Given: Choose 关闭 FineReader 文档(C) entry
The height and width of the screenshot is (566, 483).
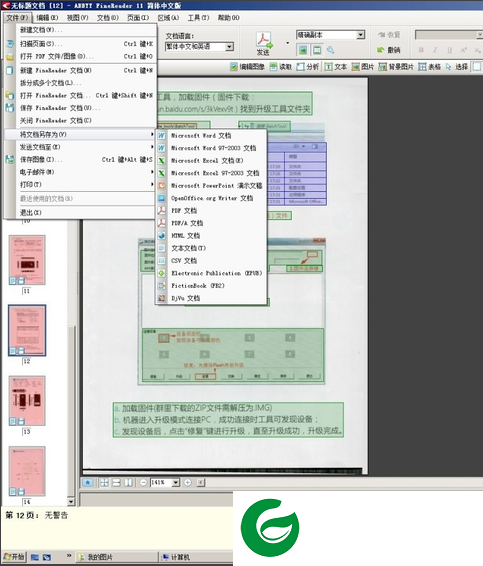Looking at the screenshot, I should (x=81, y=120).
